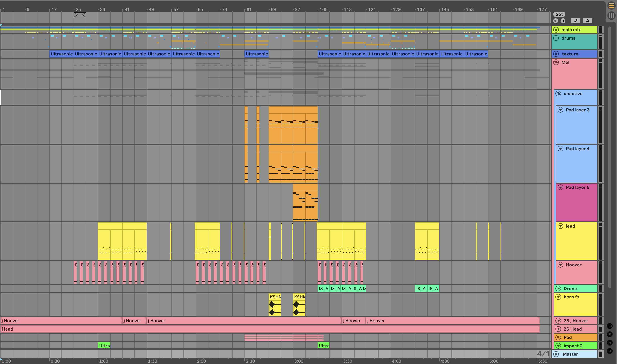Switch to Arrangement view using the orange lines icon
The width and height of the screenshot is (617, 364).
pyautogui.click(x=611, y=6)
